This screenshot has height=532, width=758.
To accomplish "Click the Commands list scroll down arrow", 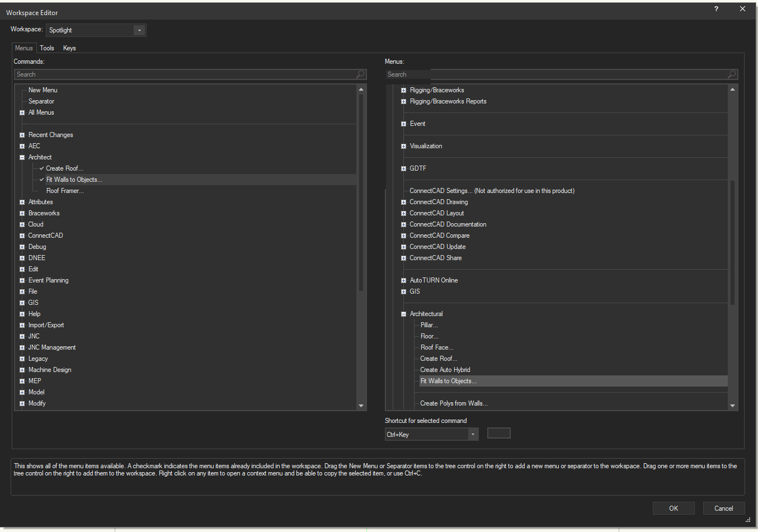I will 361,406.
